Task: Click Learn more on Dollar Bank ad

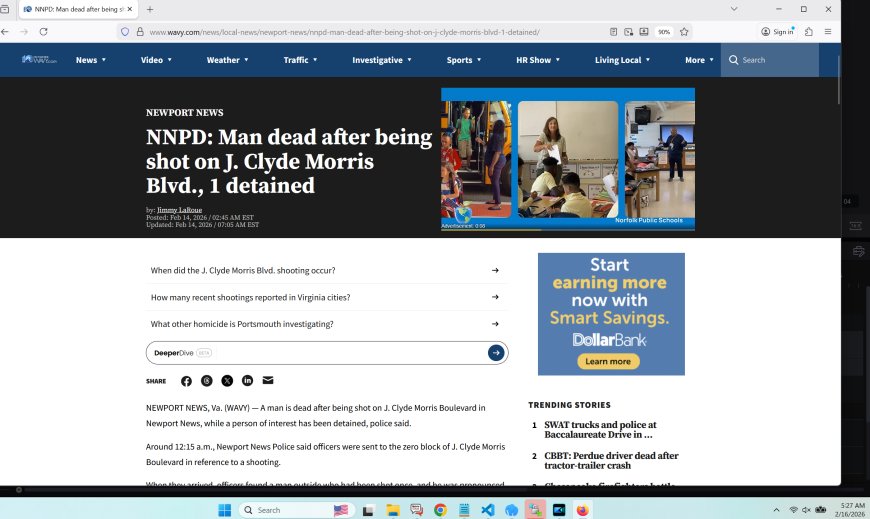Action: click(607, 361)
